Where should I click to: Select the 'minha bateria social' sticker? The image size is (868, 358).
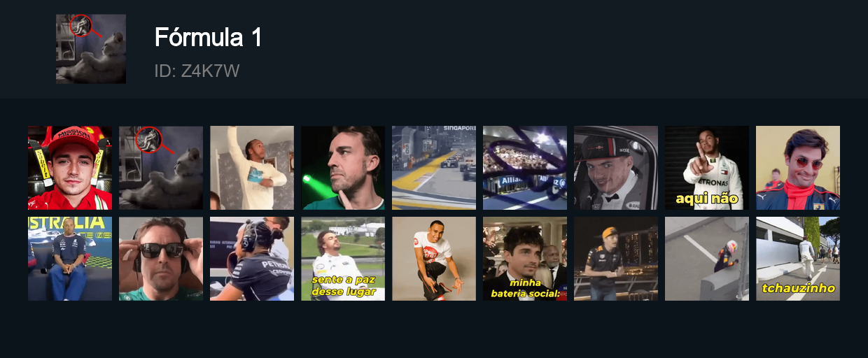525,259
